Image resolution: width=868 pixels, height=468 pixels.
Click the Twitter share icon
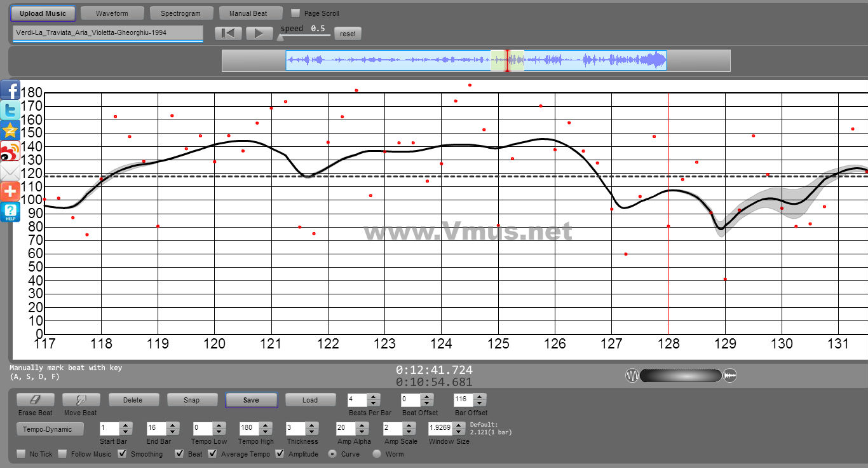10,111
